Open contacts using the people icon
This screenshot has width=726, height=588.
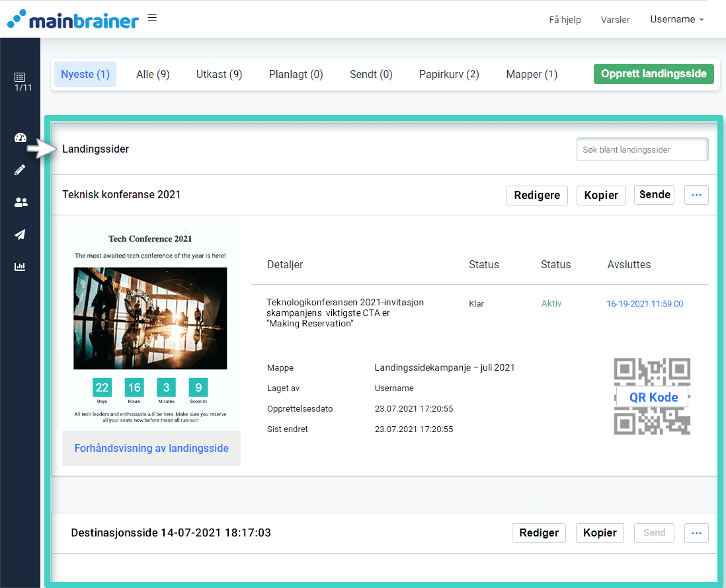click(x=20, y=202)
